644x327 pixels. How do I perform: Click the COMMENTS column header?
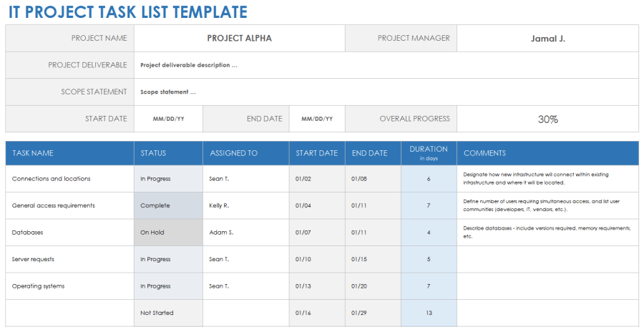[547, 153]
